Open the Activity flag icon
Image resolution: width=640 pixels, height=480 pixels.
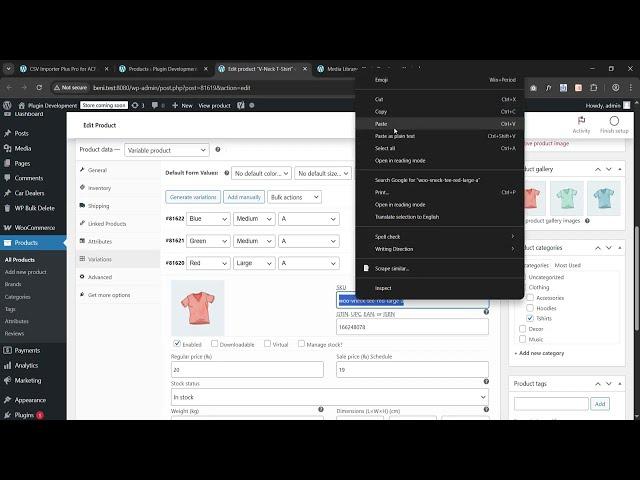pyautogui.click(x=581, y=121)
